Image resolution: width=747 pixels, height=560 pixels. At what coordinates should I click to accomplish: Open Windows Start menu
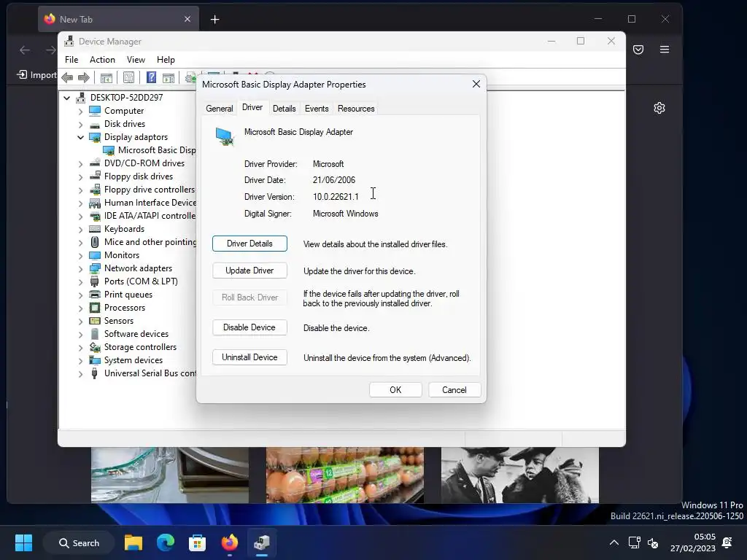click(x=23, y=542)
